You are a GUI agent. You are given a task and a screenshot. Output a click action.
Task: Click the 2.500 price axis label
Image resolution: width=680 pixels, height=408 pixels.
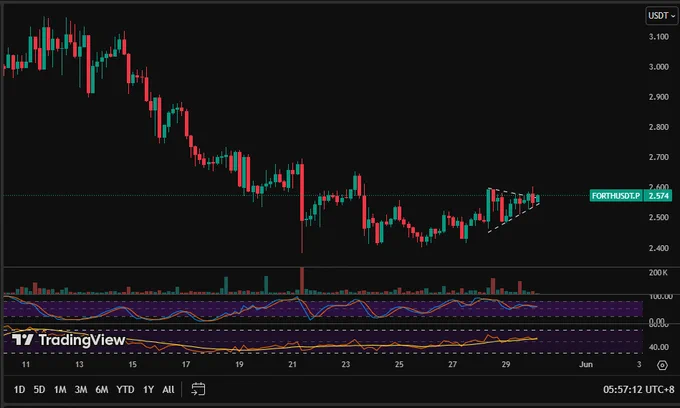point(658,217)
